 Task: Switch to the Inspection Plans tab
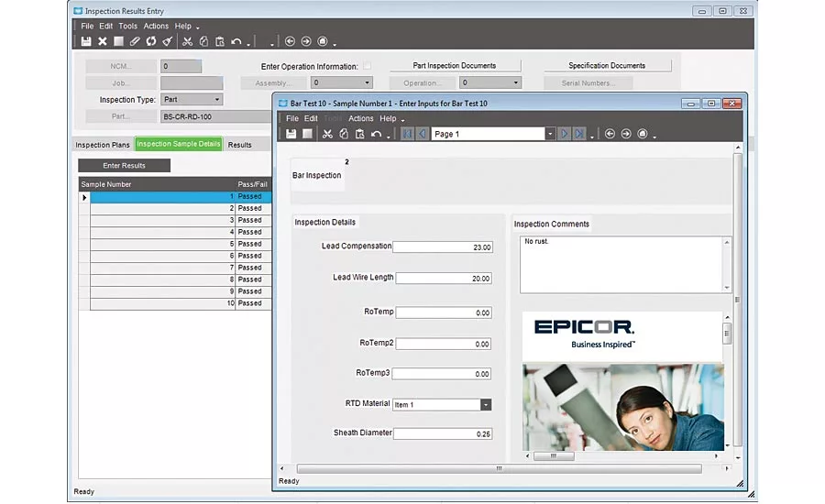[x=103, y=145]
